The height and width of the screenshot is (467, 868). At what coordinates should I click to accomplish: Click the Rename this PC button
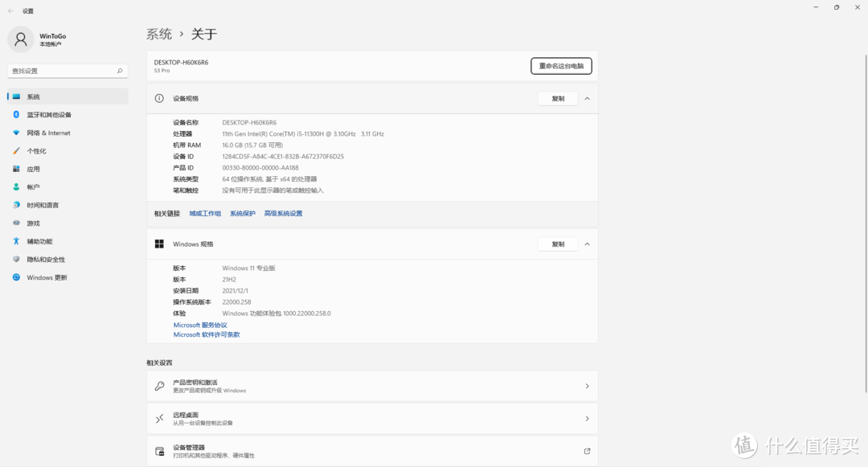point(561,66)
